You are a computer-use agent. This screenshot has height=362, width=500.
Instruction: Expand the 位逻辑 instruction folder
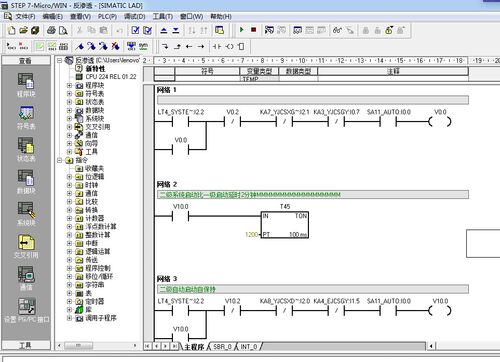click(x=69, y=177)
